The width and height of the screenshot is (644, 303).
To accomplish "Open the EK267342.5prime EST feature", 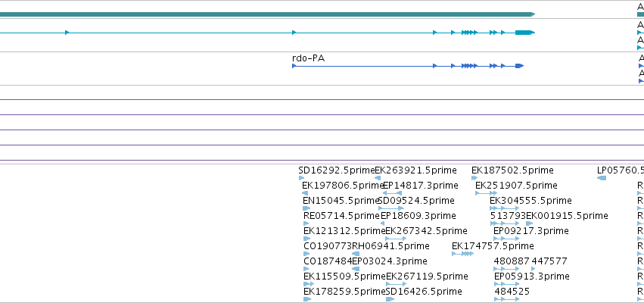I will [396, 239].
